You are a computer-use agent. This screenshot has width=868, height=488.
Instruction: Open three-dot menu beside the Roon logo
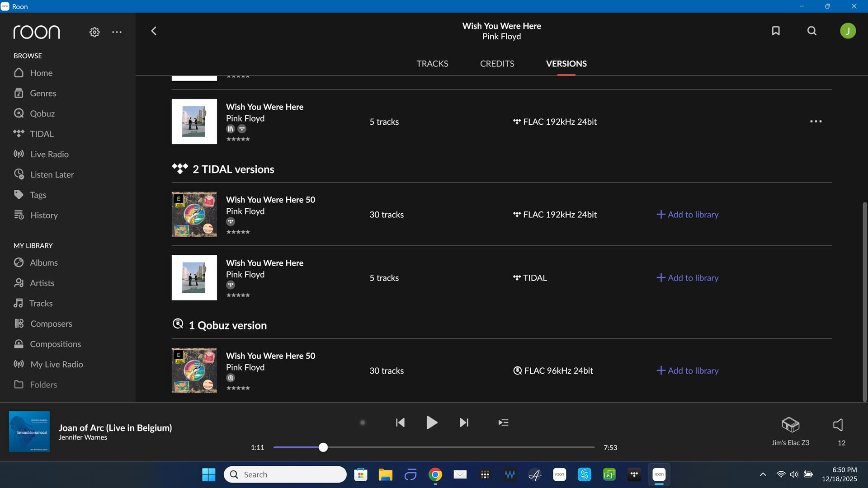point(117,32)
